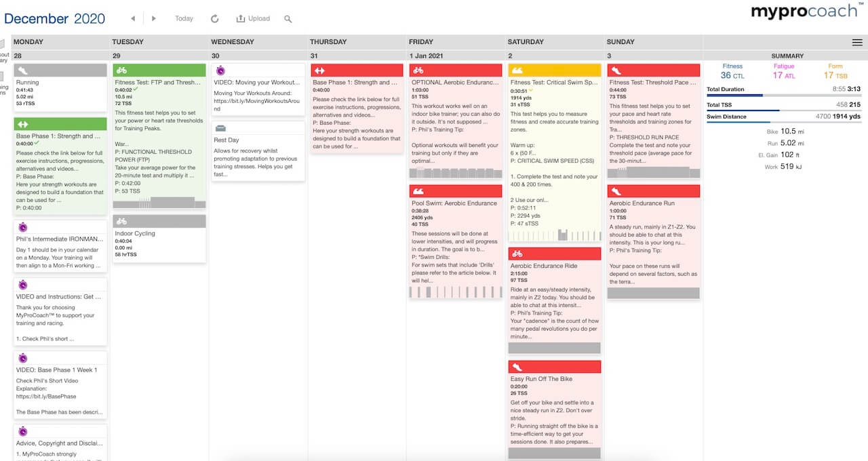Select the Wednesday column header
Viewport: 868px width, 461px height.
pyautogui.click(x=258, y=42)
